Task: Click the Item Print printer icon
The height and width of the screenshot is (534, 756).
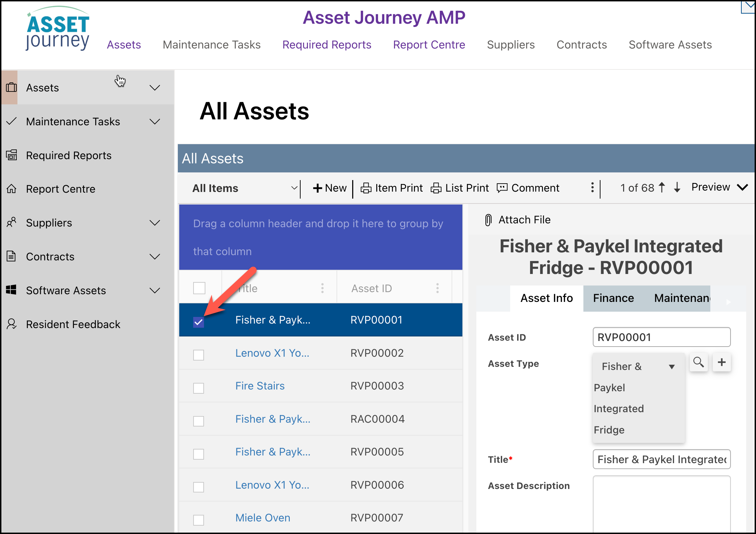Action: click(x=366, y=188)
